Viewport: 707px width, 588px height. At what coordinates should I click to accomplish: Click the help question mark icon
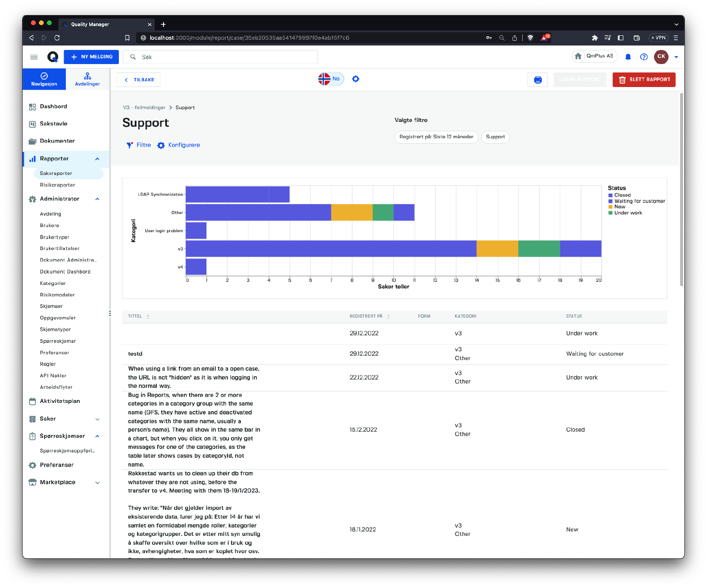click(644, 57)
